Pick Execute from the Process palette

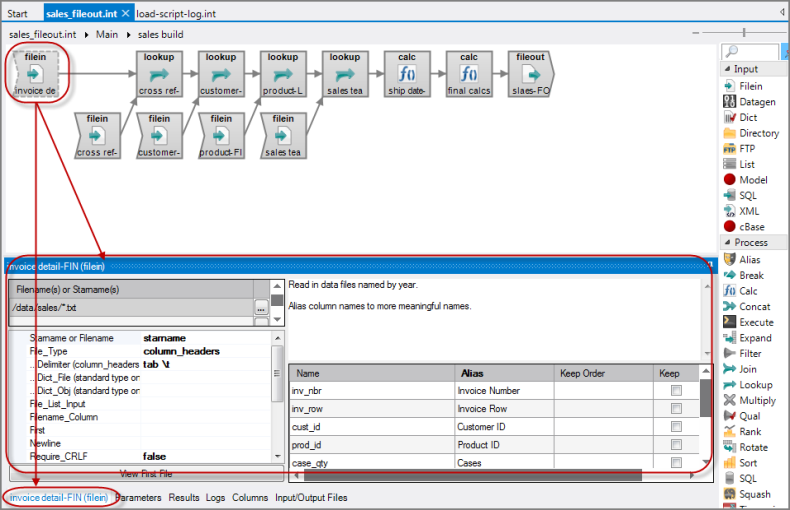point(749,322)
